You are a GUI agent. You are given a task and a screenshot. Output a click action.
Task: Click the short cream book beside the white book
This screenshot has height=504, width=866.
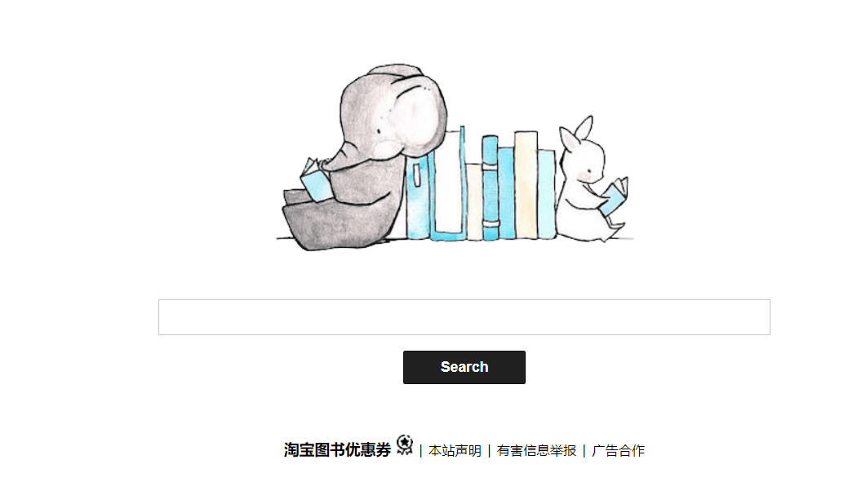coord(474,201)
